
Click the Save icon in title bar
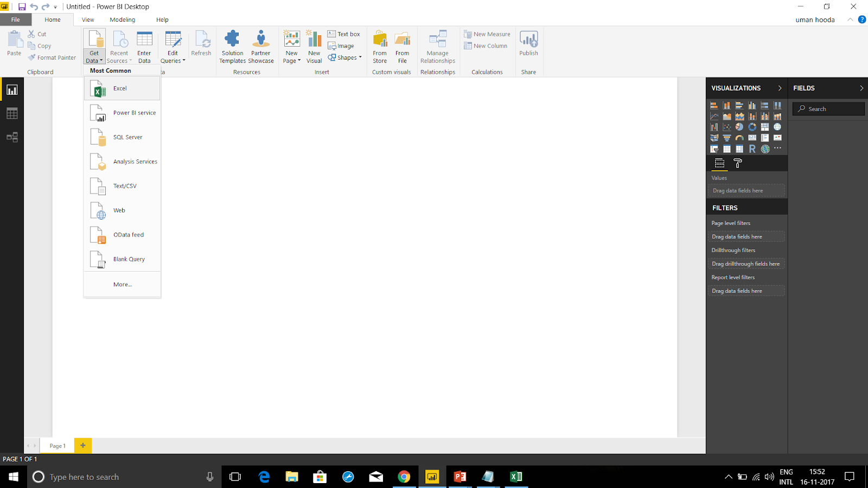tap(22, 7)
